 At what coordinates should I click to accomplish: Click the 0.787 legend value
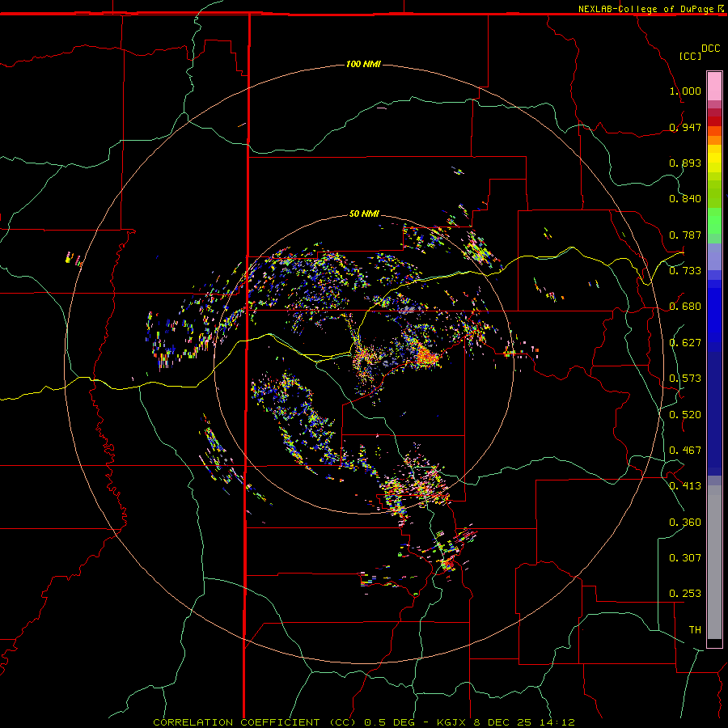685,235
